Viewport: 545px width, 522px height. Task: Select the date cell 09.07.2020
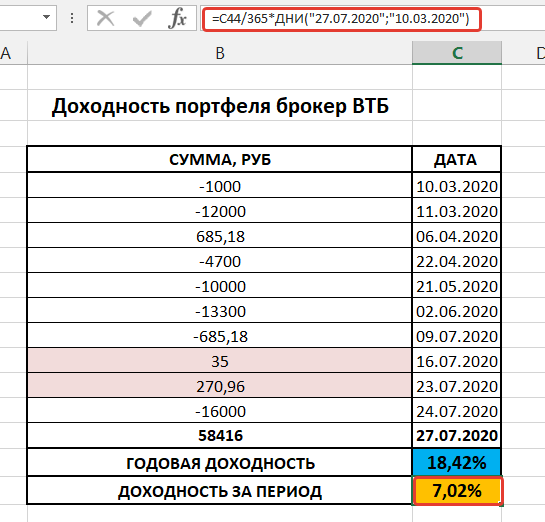pyautogui.click(x=456, y=335)
